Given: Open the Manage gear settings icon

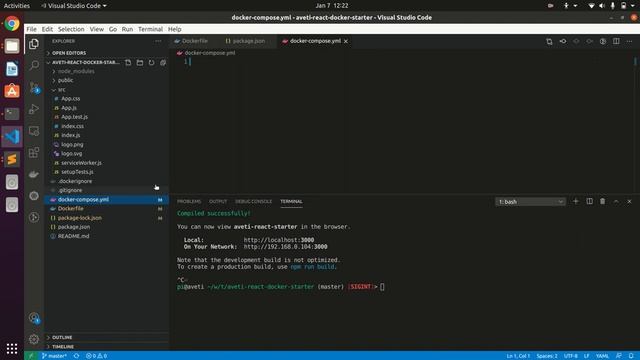Looking at the screenshot, I should 34,339.
